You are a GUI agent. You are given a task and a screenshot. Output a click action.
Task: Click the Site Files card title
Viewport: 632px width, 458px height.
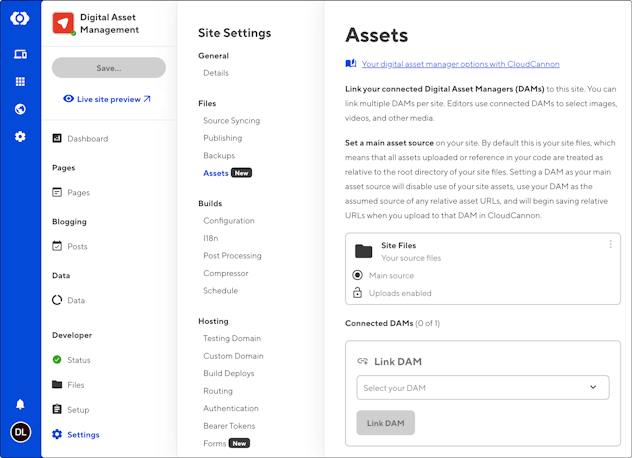point(398,245)
